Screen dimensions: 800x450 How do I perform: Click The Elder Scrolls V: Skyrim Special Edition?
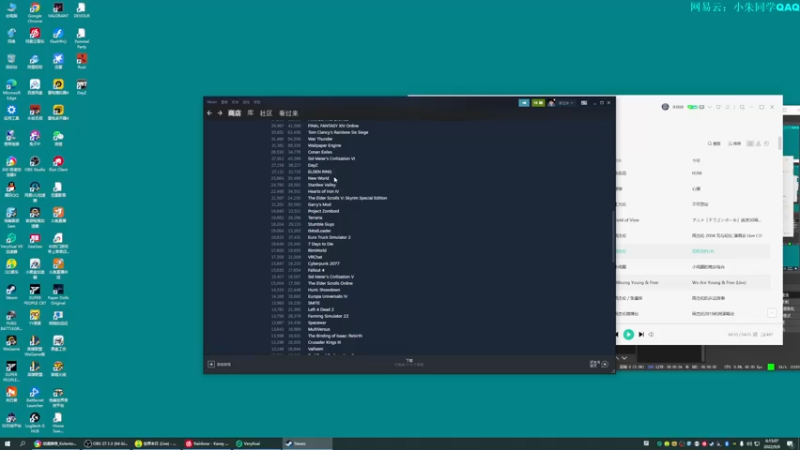coord(347,198)
